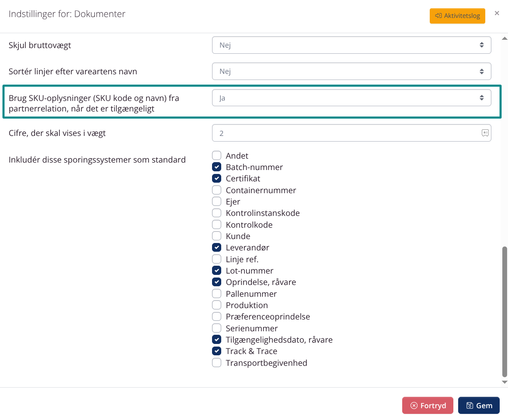Open the SKU-oplysninger Ja dropdown
508x420 pixels.
pyautogui.click(x=351, y=98)
